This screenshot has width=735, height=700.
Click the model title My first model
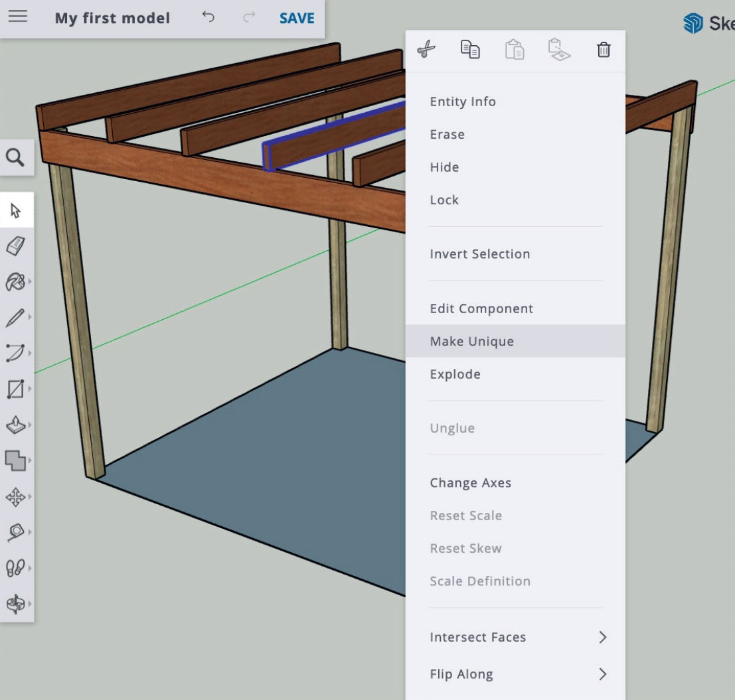coord(112,18)
